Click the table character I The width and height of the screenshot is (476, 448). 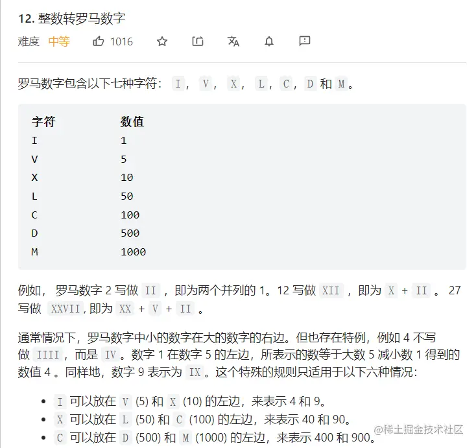click(34, 141)
